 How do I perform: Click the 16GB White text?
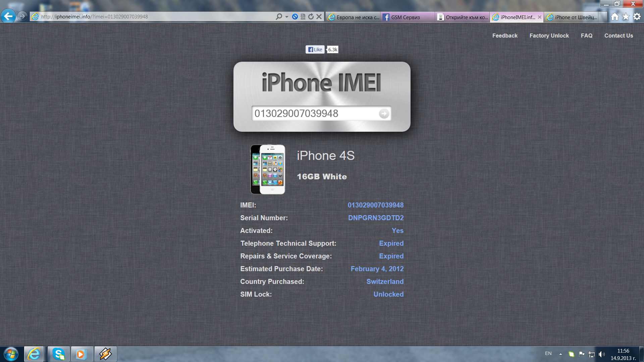click(x=322, y=177)
